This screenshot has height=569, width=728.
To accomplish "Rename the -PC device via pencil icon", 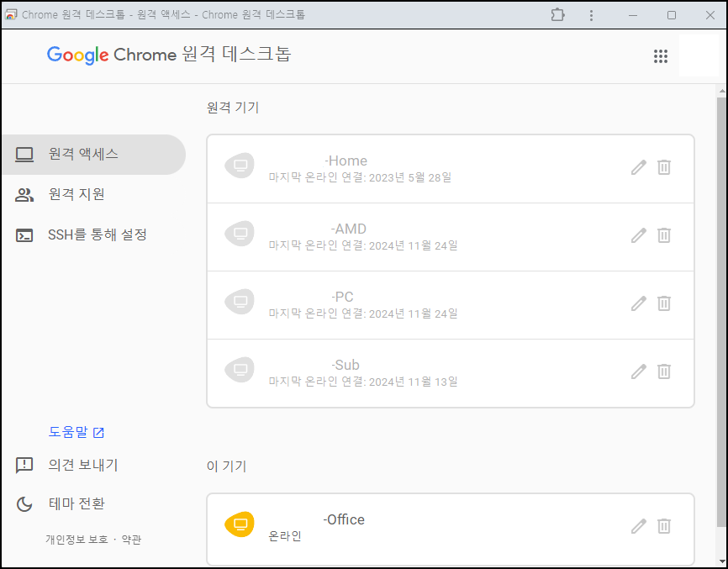I will click(639, 303).
